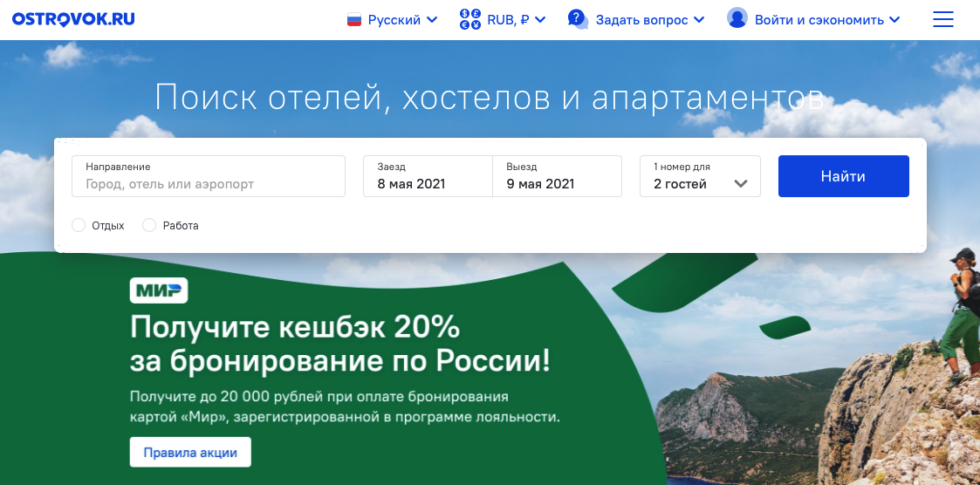Image resolution: width=980 pixels, height=485 pixels.
Task: Open the Заезд check-in date field
Action: pyautogui.click(x=428, y=176)
